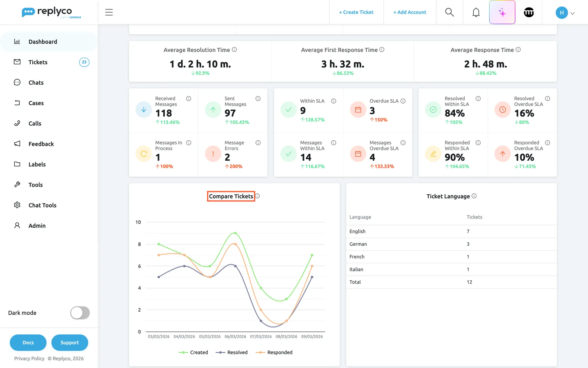Select Chat Tools in the sidebar
This screenshot has height=368, width=588.
point(49,205)
